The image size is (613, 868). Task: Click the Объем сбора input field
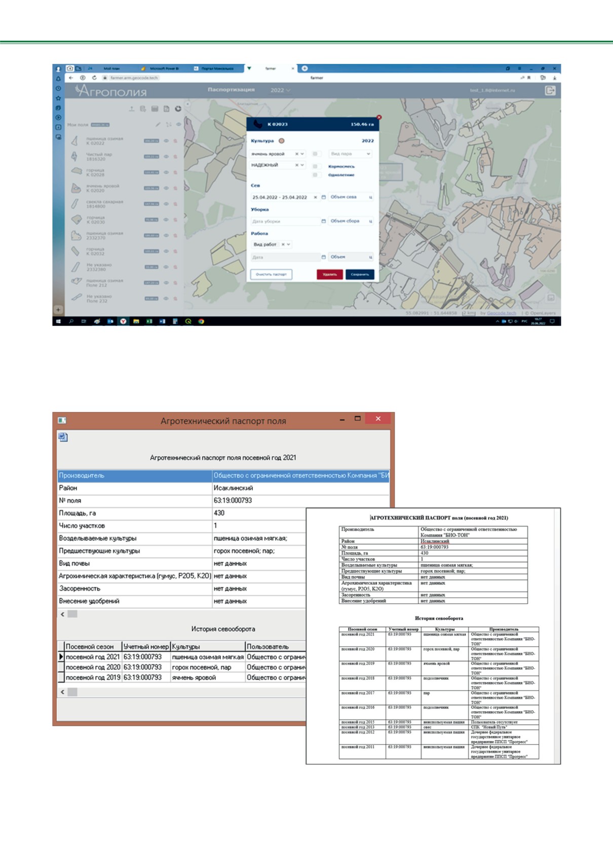[x=351, y=221]
